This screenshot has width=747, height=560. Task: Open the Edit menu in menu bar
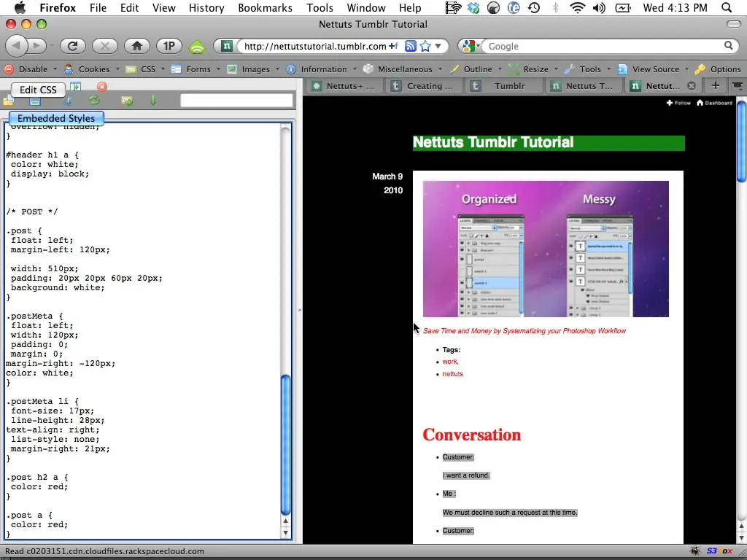click(130, 7)
